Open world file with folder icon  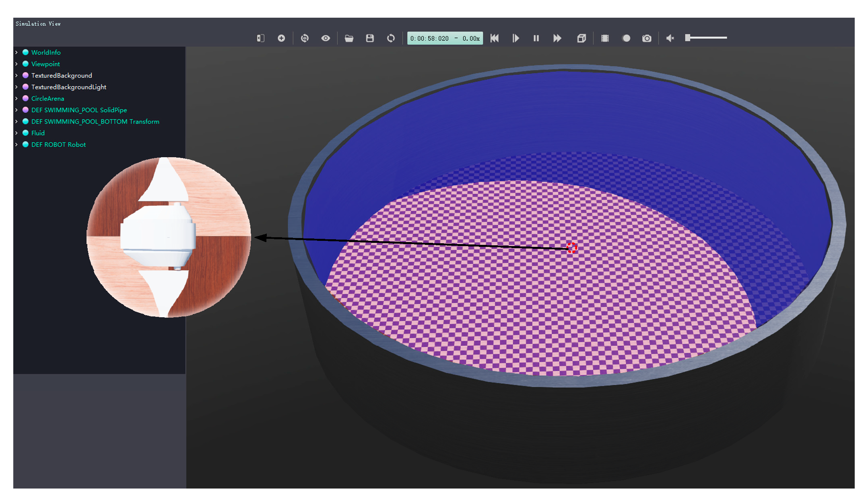(349, 38)
